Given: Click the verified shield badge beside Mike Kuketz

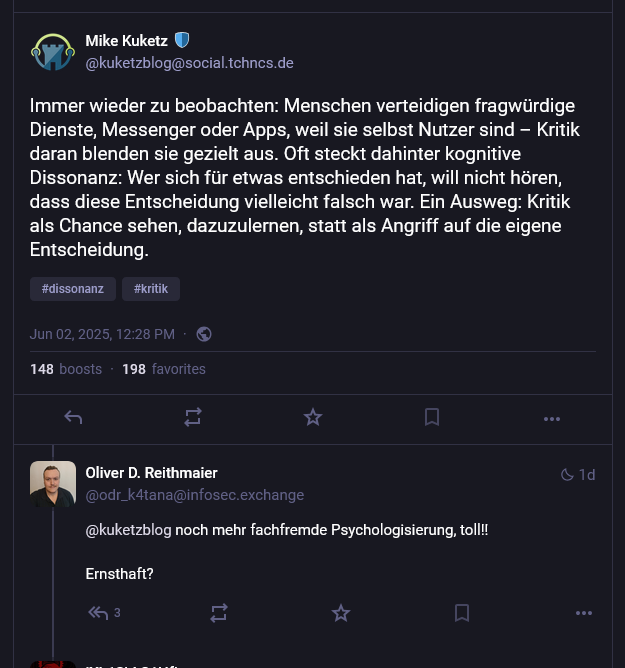Looking at the screenshot, I should (182, 41).
